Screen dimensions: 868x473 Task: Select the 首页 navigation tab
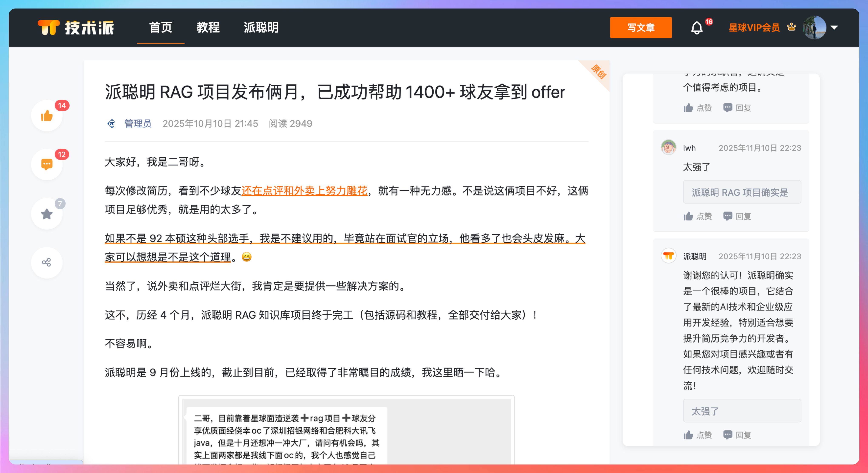pos(161,28)
